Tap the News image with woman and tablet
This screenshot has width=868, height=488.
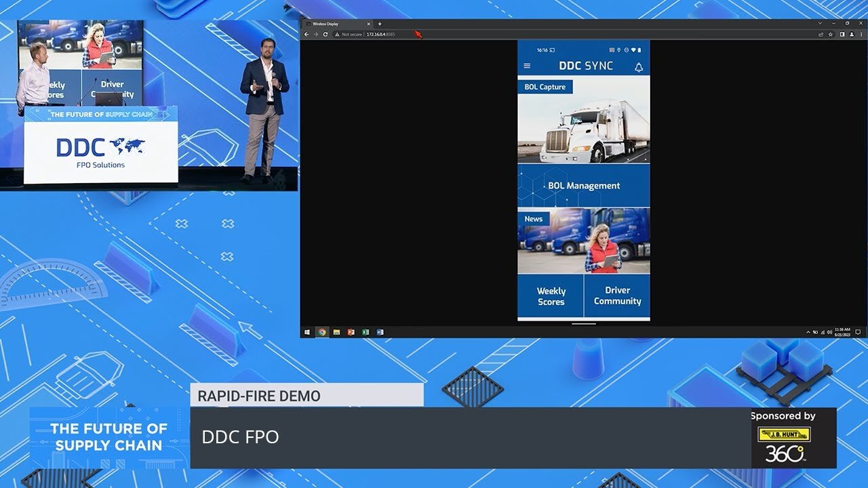click(584, 241)
